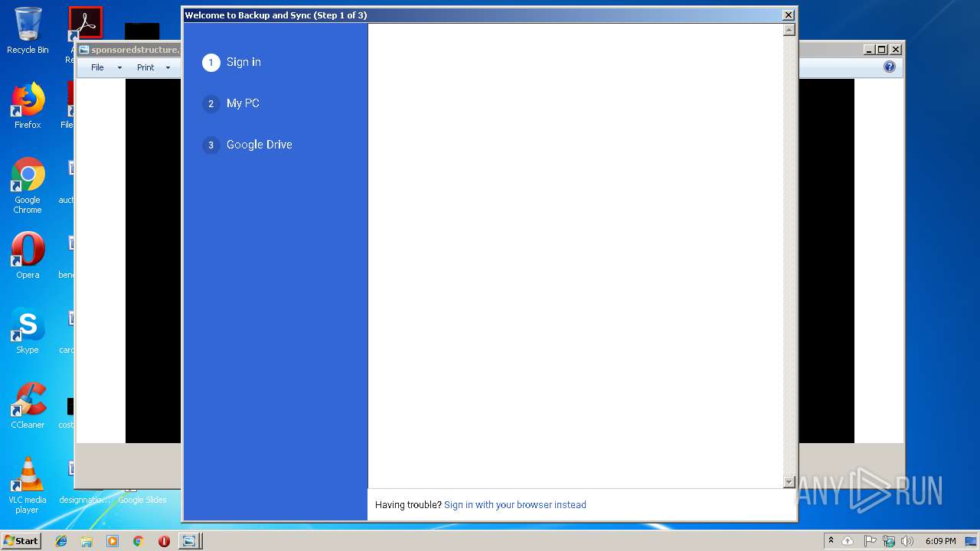The width and height of the screenshot is (980, 551).
Task: Open Google Chrome desktop shortcut
Action: [x=28, y=185]
